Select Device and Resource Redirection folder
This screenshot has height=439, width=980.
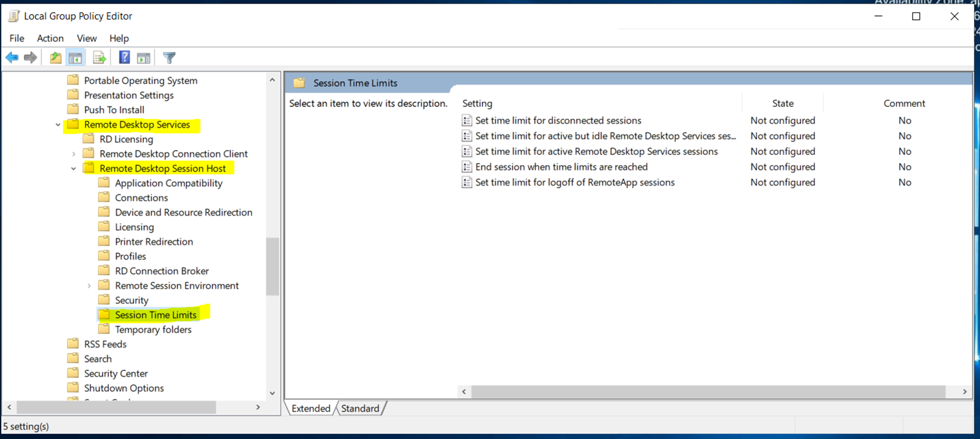click(183, 212)
